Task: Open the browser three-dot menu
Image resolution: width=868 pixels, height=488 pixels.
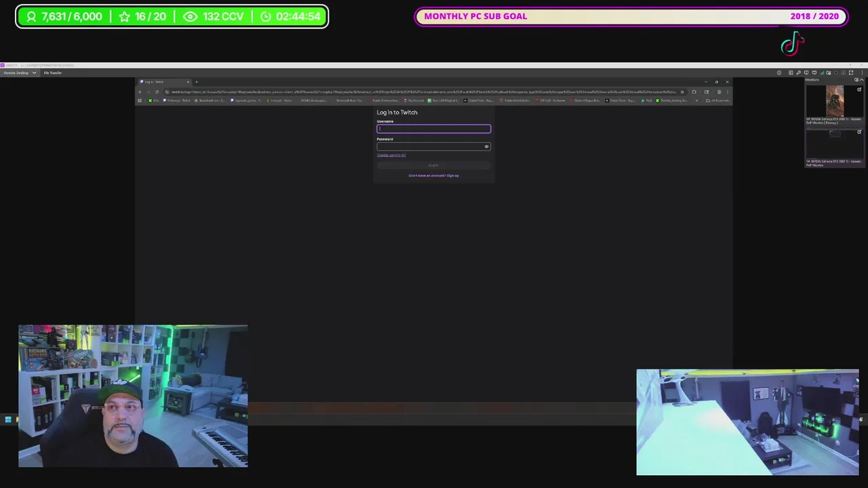Action: click(x=728, y=91)
